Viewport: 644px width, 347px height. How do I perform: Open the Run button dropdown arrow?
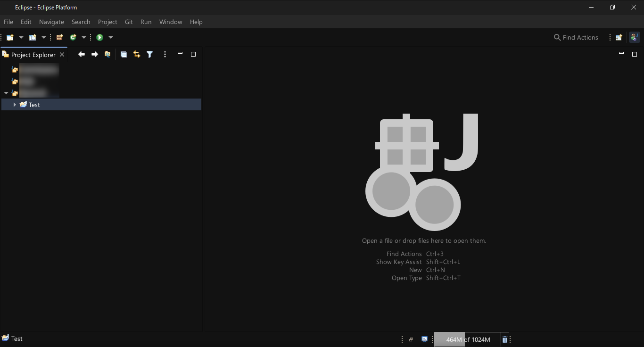[x=111, y=37]
